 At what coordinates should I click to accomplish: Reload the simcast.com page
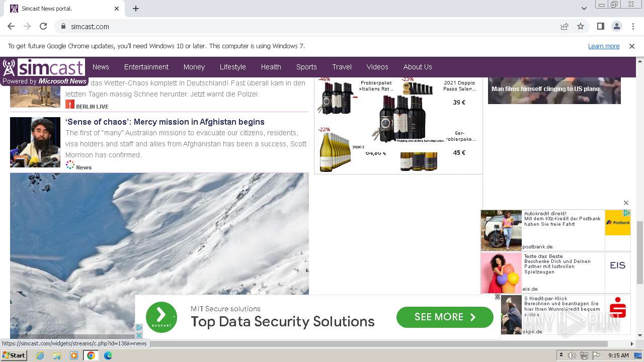[x=43, y=27]
